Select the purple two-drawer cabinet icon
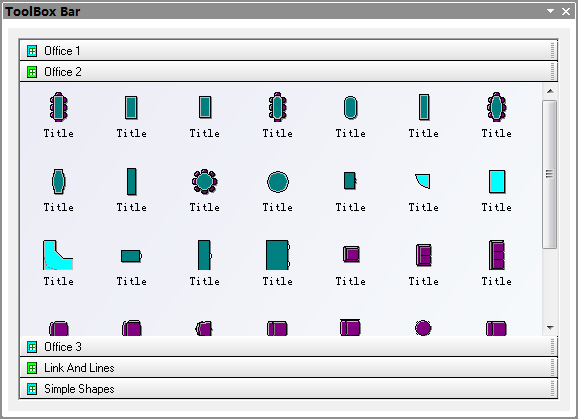Image resolution: width=578 pixels, height=419 pixels. (x=424, y=255)
